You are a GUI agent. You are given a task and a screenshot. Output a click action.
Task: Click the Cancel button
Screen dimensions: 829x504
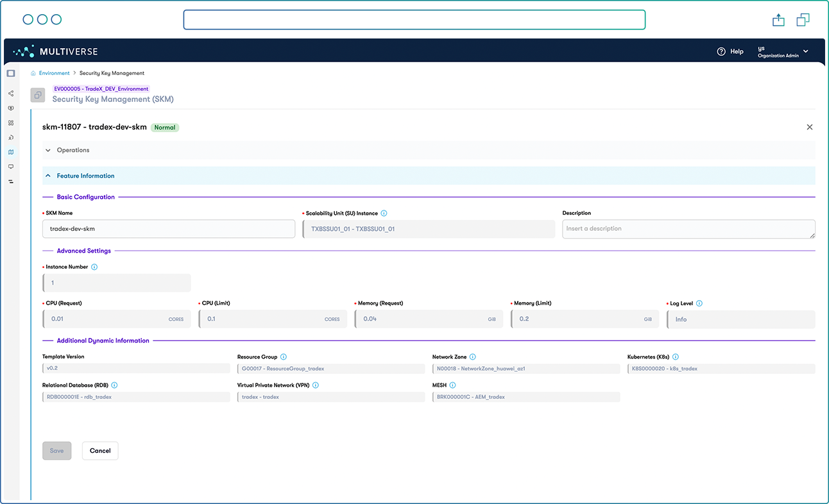[x=100, y=451]
